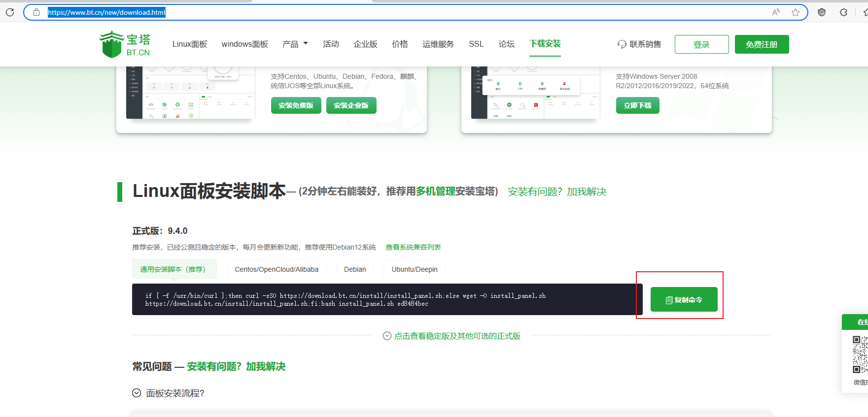Expand the 产品 dropdown menu
This screenshot has width=868, height=417.
[x=295, y=44]
